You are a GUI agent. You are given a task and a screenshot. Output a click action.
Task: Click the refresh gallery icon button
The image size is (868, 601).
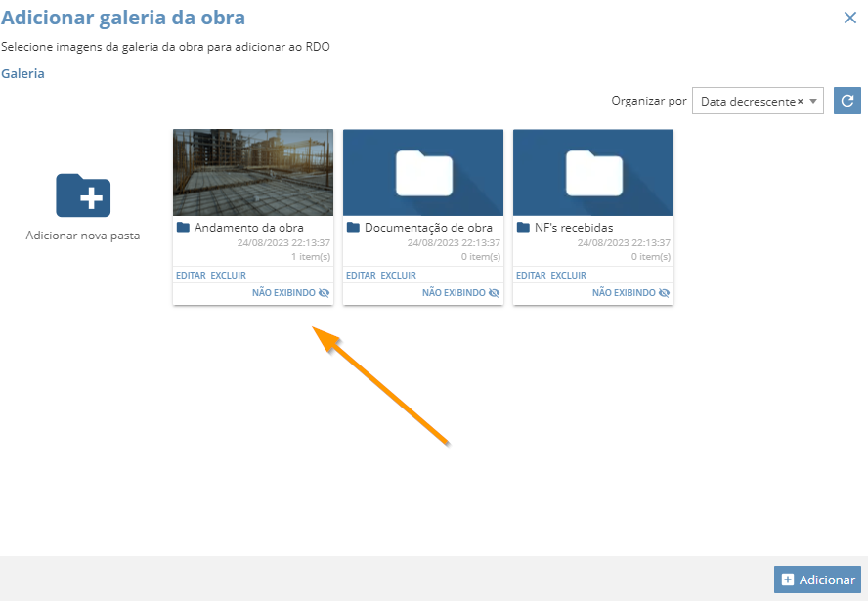pos(846,101)
